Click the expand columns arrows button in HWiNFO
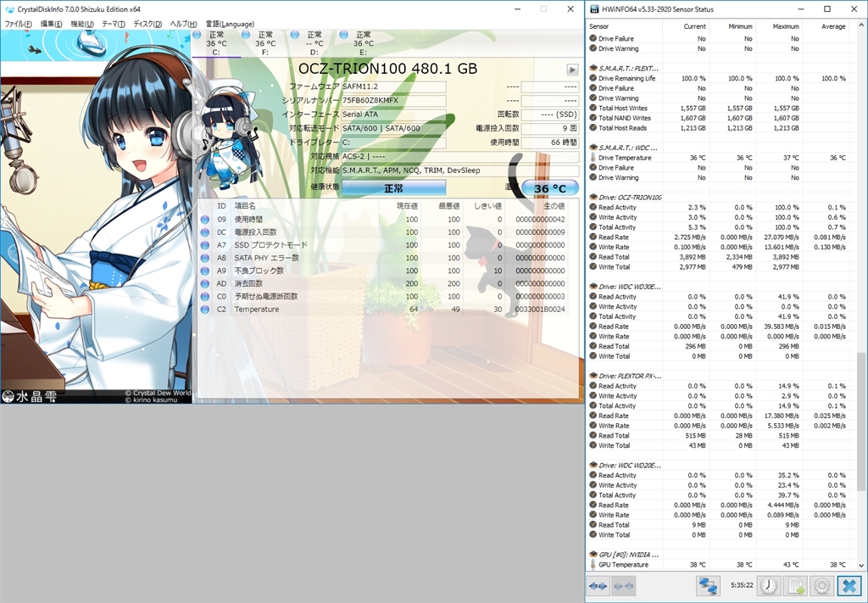 click(x=598, y=586)
